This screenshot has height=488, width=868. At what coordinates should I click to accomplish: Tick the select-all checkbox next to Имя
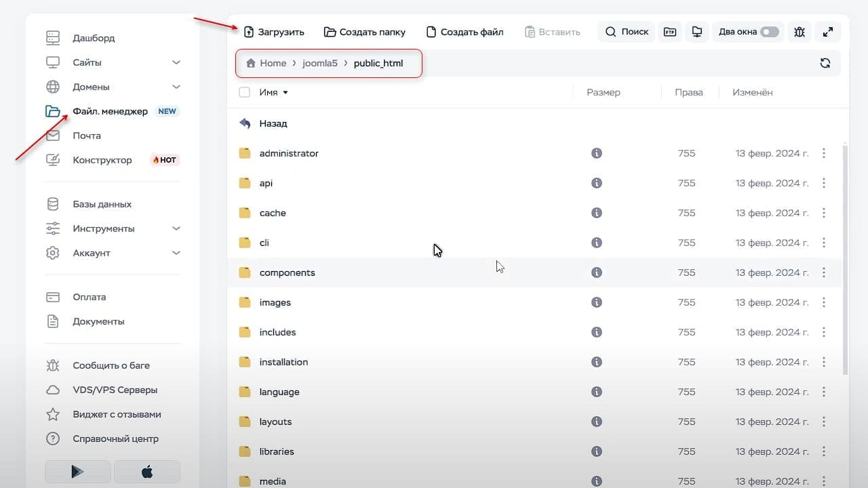[x=245, y=92]
